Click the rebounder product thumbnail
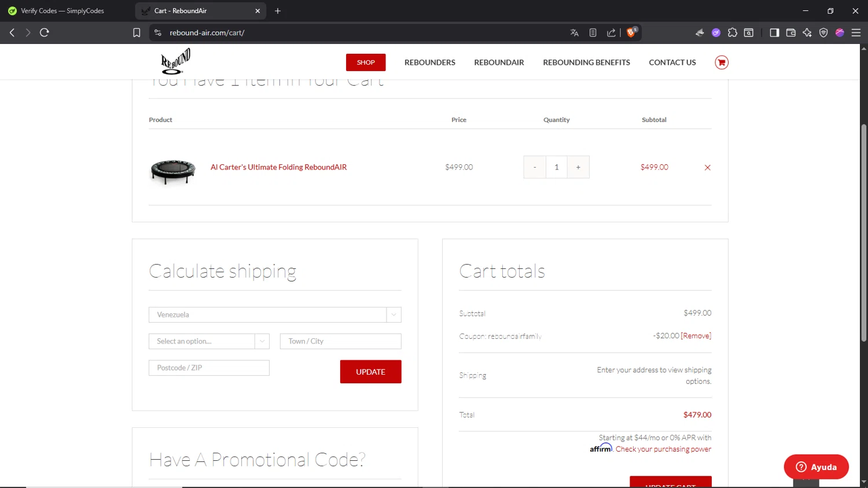Image resolution: width=868 pixels, height=488 pixels. [x=173, y=172]
